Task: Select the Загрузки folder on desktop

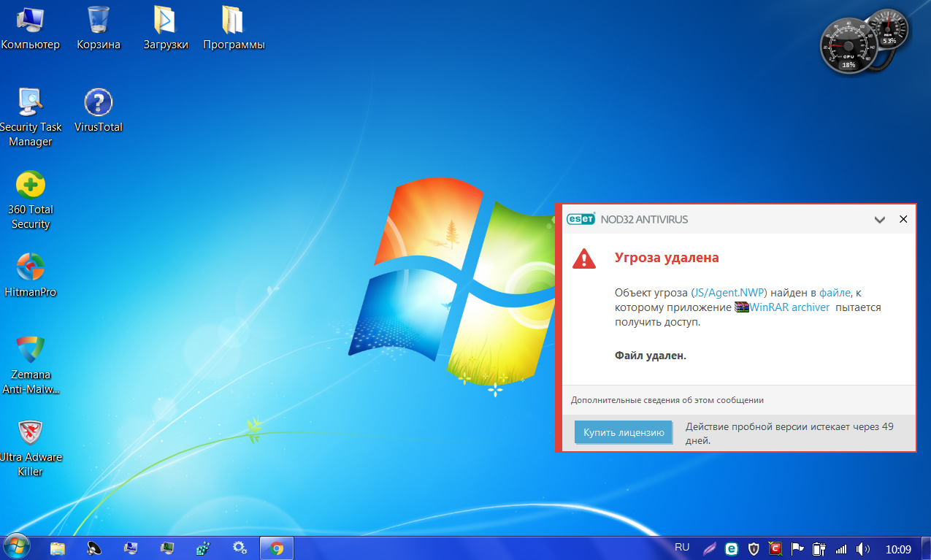Action: pyautogui.click(x=166, y=28)
